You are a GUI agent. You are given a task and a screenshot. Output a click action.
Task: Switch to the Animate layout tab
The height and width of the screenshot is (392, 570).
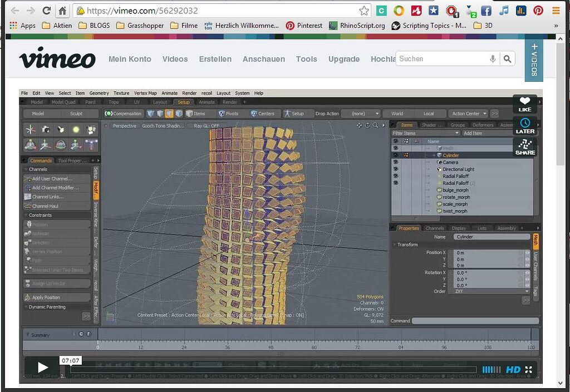pyautogui.click(x=207, y=102)
